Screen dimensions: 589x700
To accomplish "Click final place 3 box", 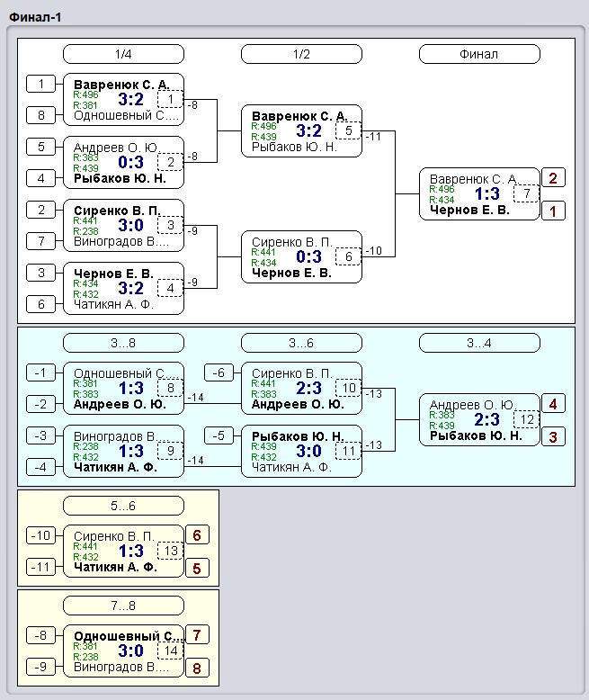I will [x=553, y=436].
